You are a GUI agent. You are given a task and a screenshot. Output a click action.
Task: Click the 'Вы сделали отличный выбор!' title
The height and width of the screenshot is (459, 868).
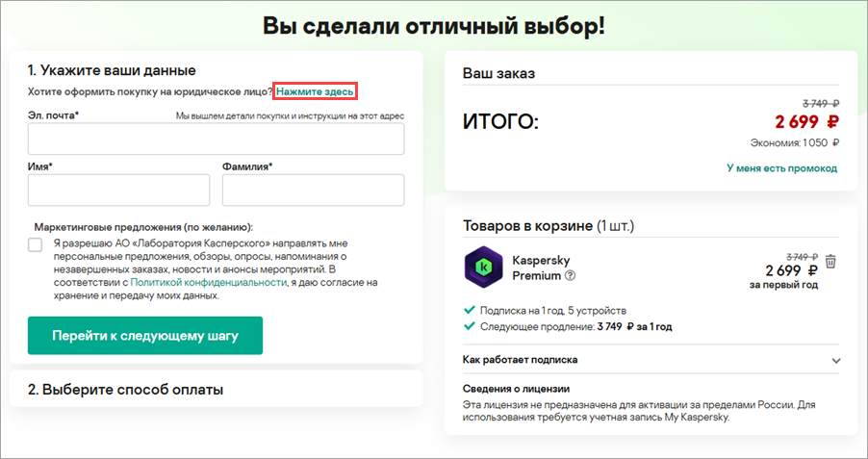click(x=433, y=26)
